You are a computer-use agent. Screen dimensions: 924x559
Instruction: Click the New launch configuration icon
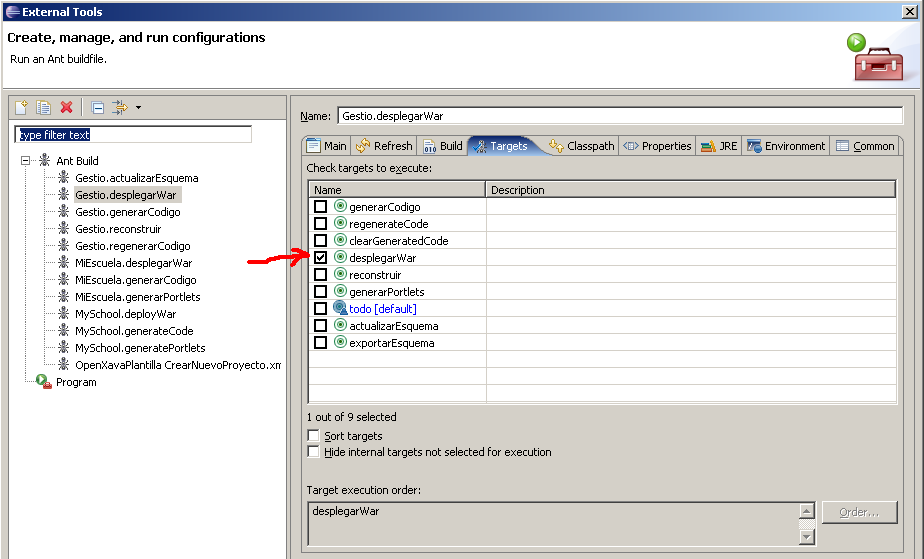21,107
